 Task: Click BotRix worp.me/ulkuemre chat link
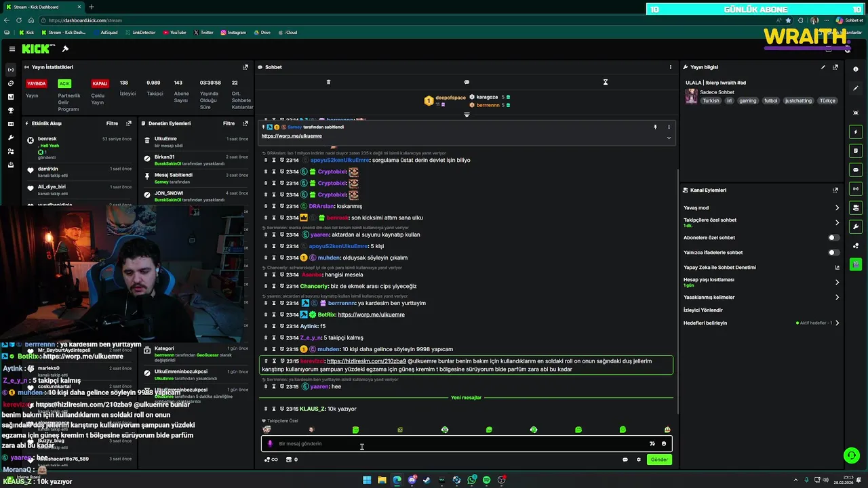click(x=371, y=314)
